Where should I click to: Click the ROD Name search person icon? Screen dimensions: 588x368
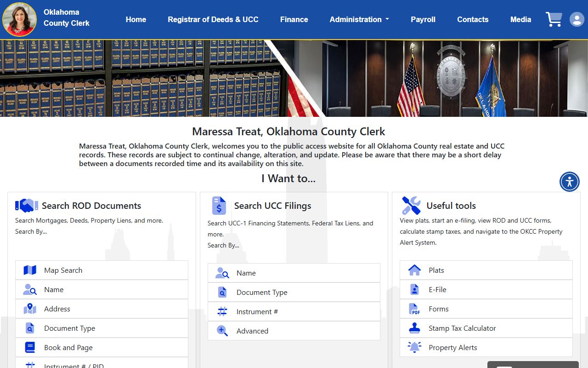tap(30, 289)
